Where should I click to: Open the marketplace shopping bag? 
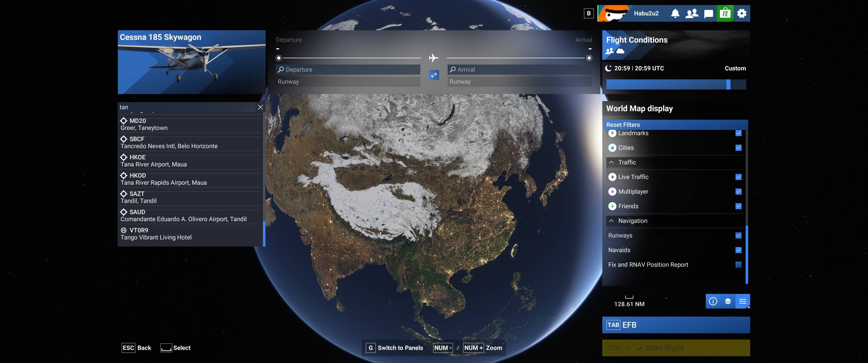pyautogui.click(x=725, y=13)
